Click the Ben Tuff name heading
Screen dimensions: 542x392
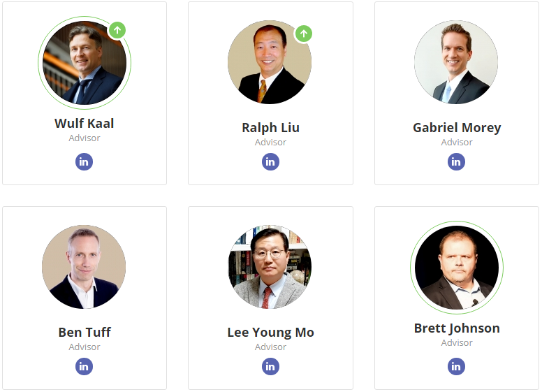coord(85,332)
